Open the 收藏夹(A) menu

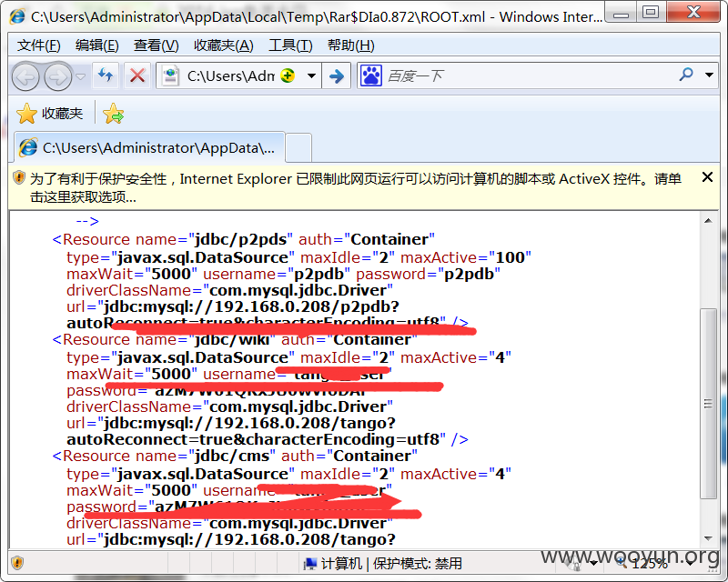(x=223, y=45)
